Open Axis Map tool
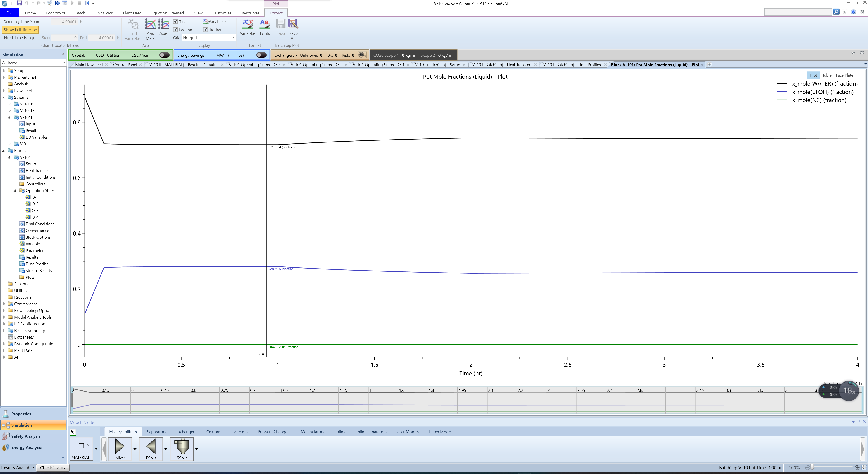 150,30
